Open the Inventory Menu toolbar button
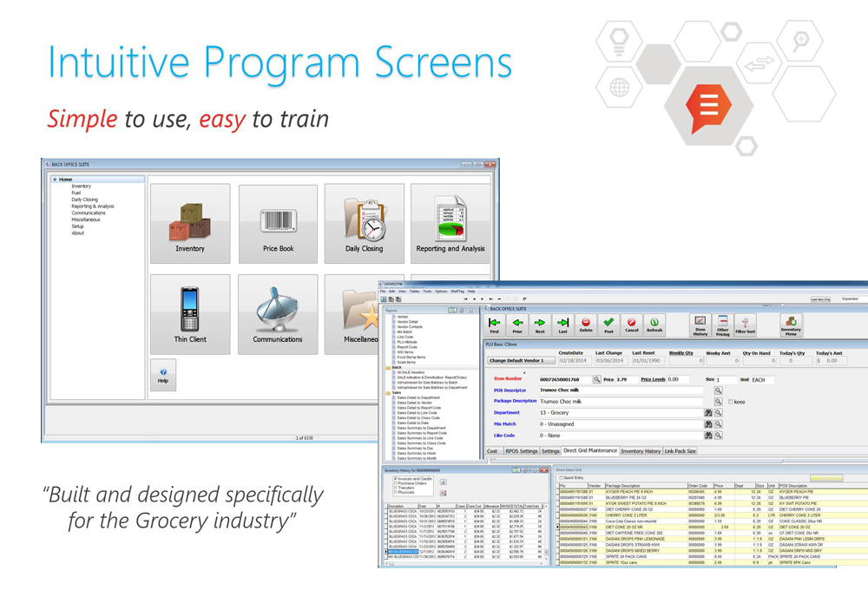This screenshot has width=868, height=590. 791,325
